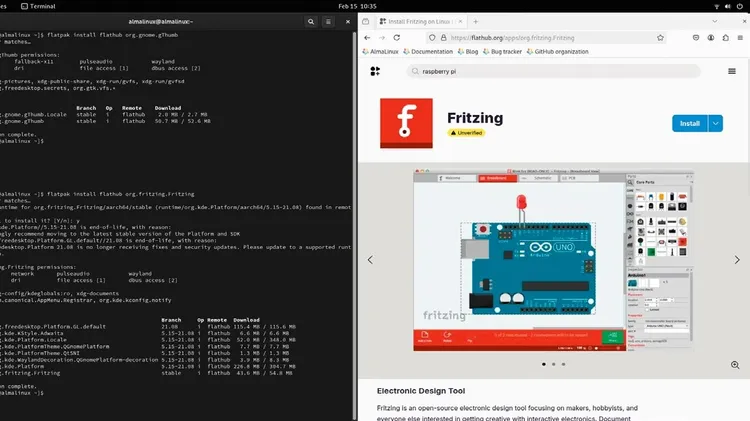Open Firefox application menu
This screenshot has height=421, width=750.
740,38
